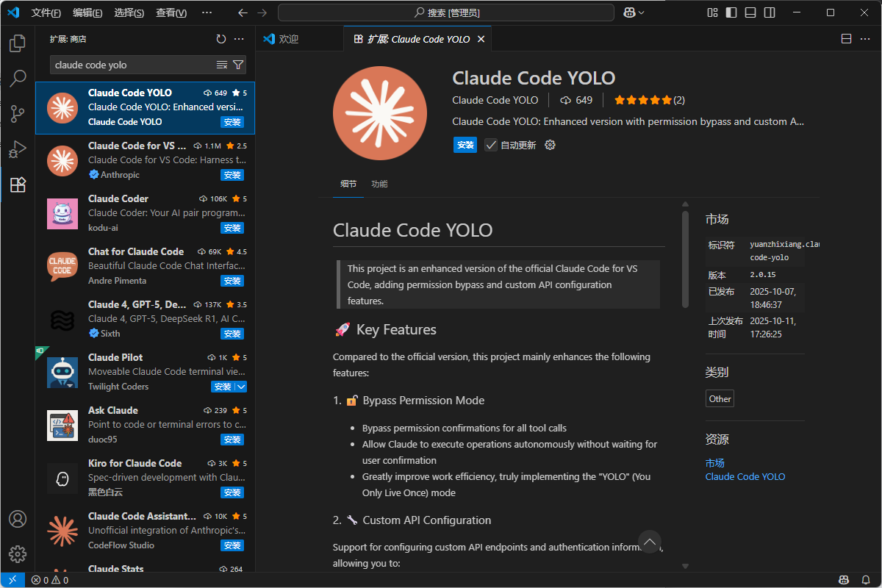Open the Source Control view
The height and width of the screenshot is (588, 882).
[17, 114]
